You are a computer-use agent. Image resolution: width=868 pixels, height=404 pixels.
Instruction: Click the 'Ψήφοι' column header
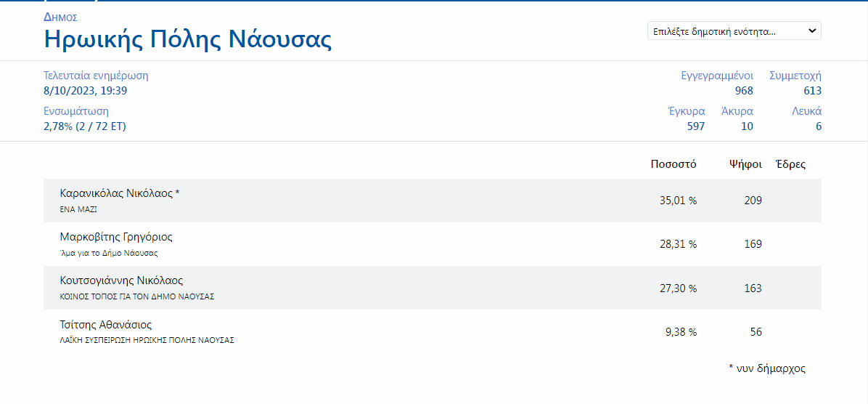[745, 164]
